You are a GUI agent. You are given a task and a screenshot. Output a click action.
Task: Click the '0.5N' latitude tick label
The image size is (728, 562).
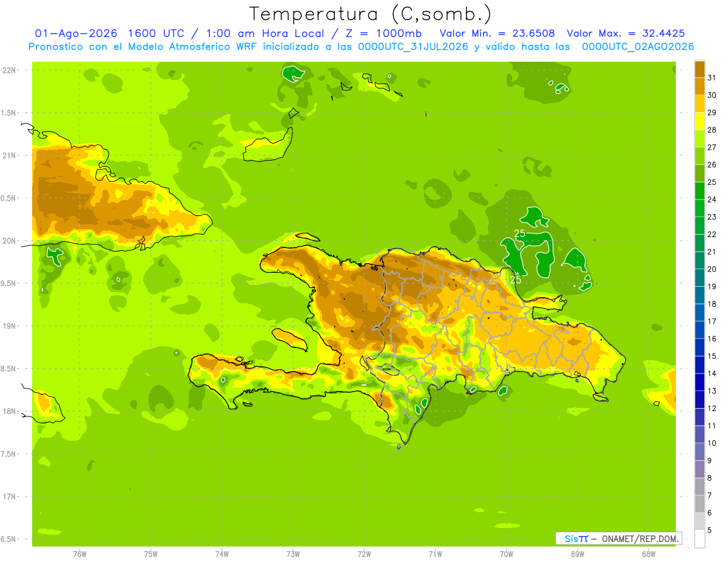point(9,198)
